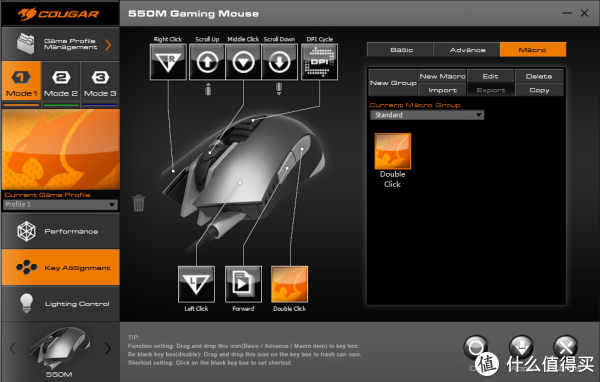Click the Import button
Image resolution: width=600 pixels, height=382 pixels.
442,90
